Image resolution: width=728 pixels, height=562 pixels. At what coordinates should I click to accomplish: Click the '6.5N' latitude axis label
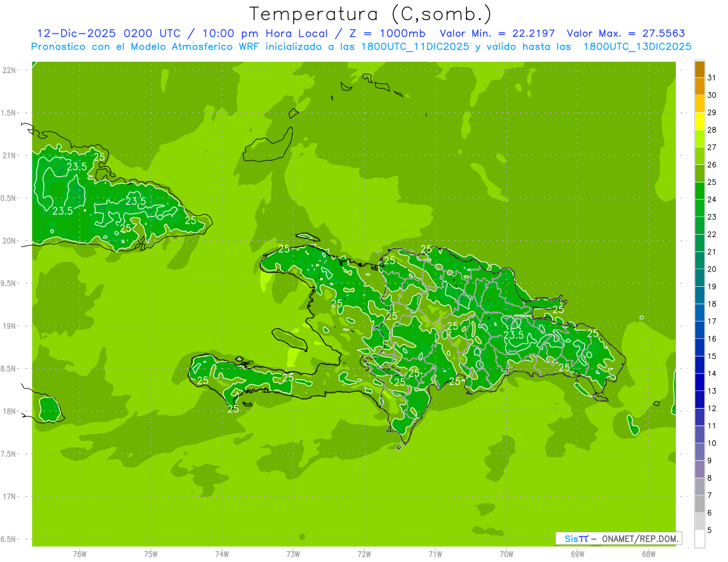coord(8,539)
